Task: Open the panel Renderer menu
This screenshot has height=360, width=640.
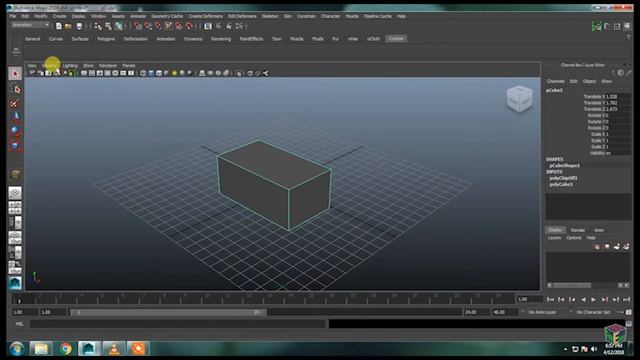Action: [x=108, y=66]
